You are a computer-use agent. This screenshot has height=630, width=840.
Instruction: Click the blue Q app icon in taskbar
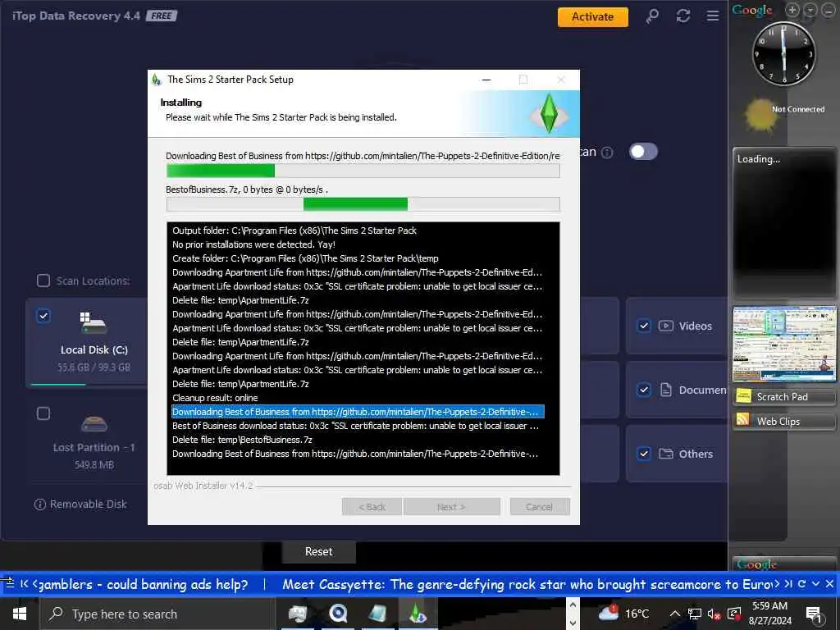pos(338,614)
